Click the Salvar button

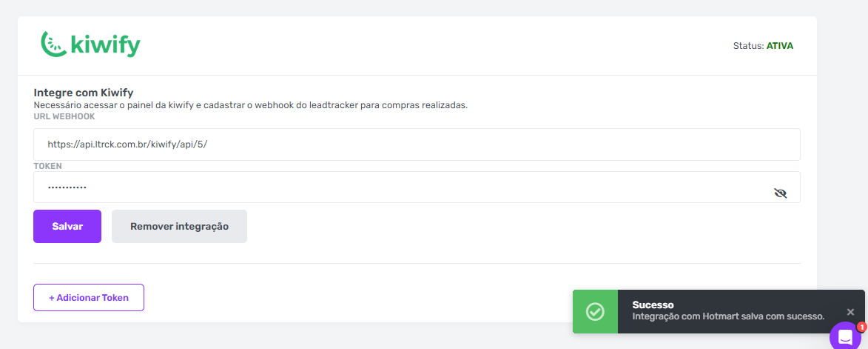click(67, 226)
